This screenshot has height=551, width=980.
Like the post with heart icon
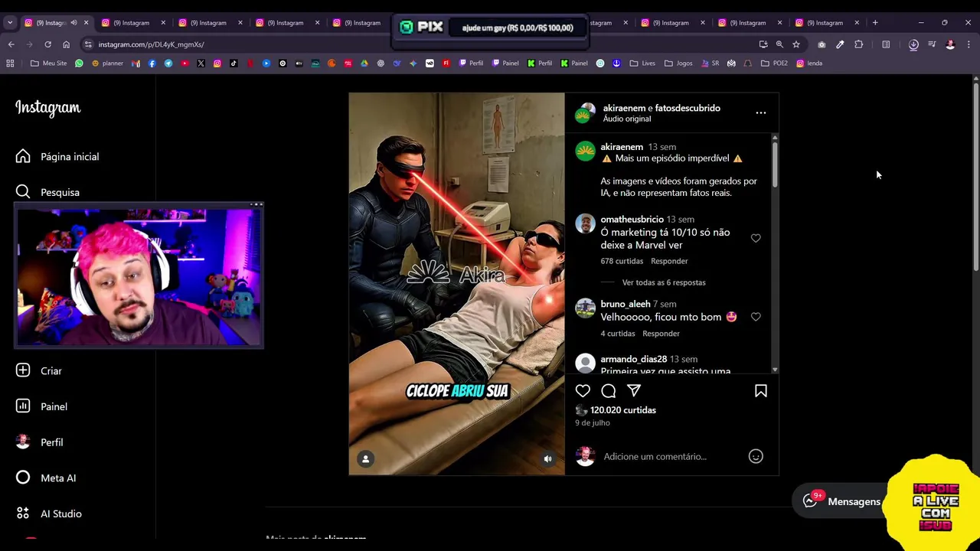[x=583, y=391]
